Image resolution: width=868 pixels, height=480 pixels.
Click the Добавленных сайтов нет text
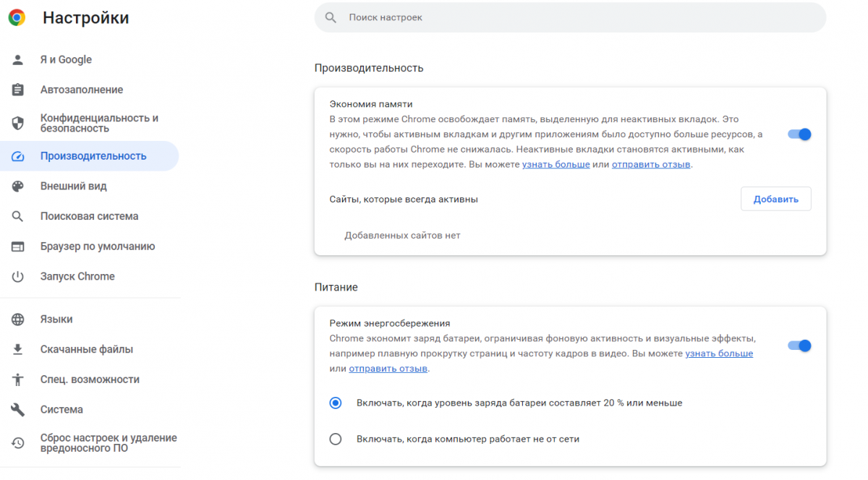pos(402,236)
